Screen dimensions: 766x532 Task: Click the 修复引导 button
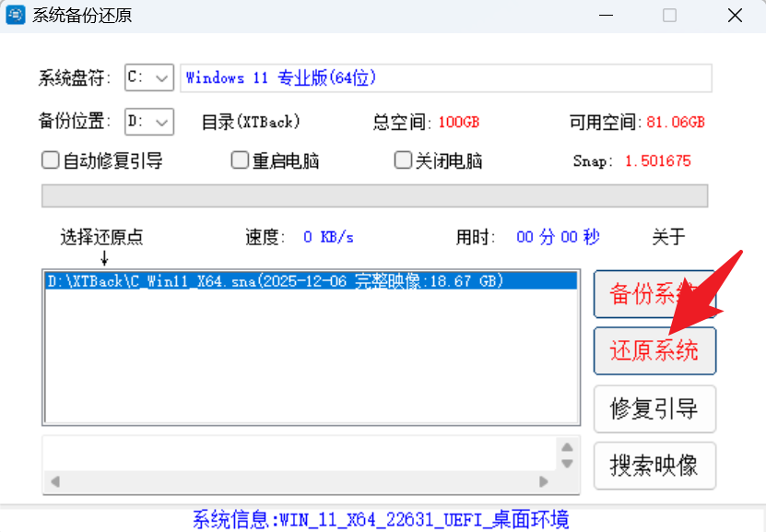[654, 408]
